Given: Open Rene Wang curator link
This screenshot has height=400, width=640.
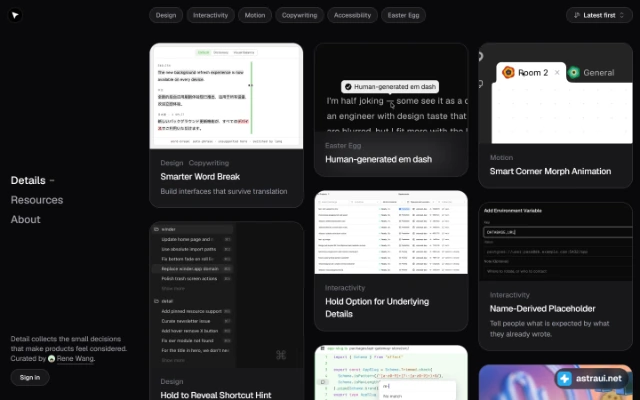Looking at the screenshot, I should (76, 359).
